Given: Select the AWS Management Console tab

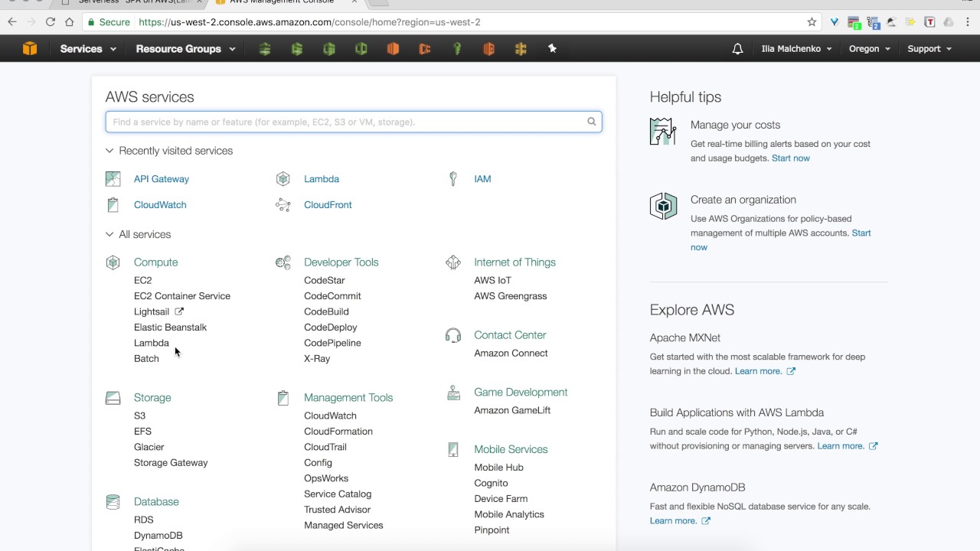Looking at the screenshot, I should [x=282, y=2].
